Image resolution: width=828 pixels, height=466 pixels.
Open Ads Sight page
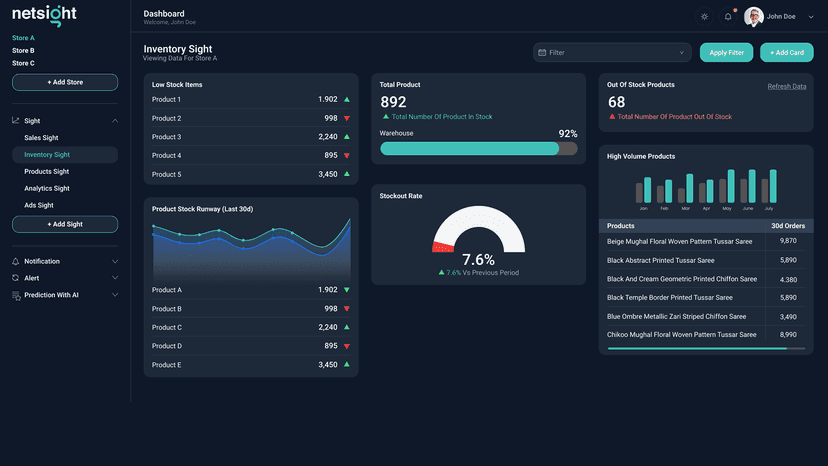(x=39, y=206)
